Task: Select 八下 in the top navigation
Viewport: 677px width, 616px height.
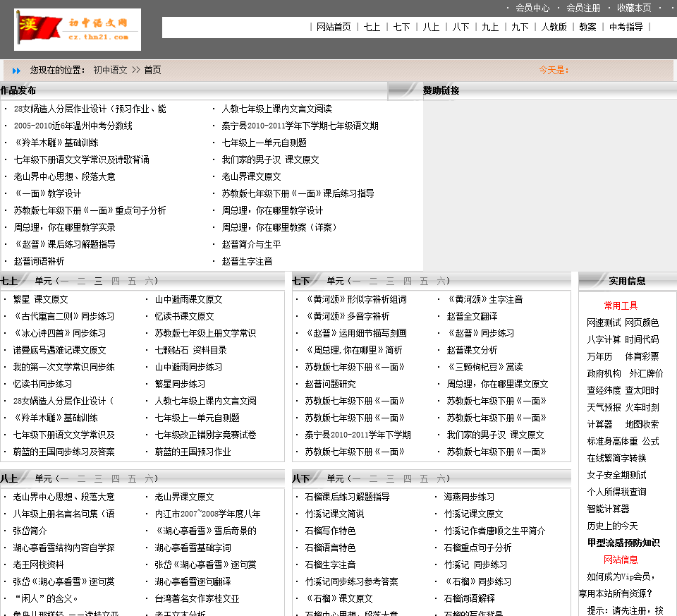Action: (461, 27)
